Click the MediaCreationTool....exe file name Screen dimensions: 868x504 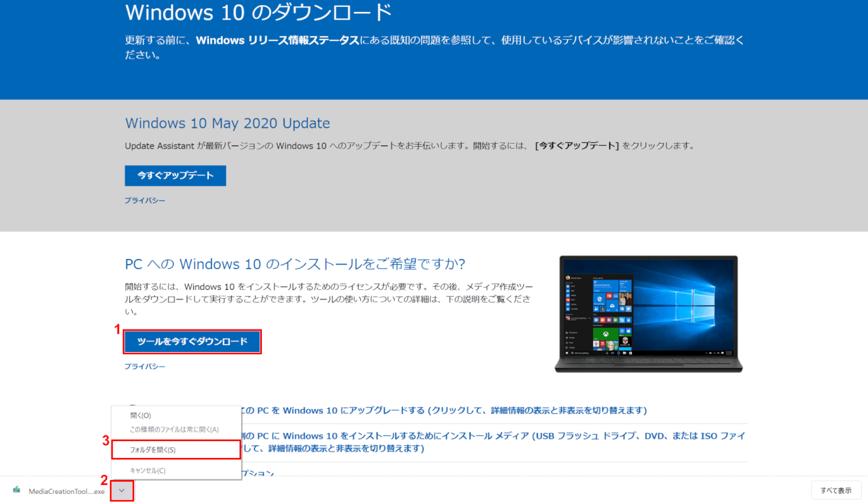click(x=67, y=491)
